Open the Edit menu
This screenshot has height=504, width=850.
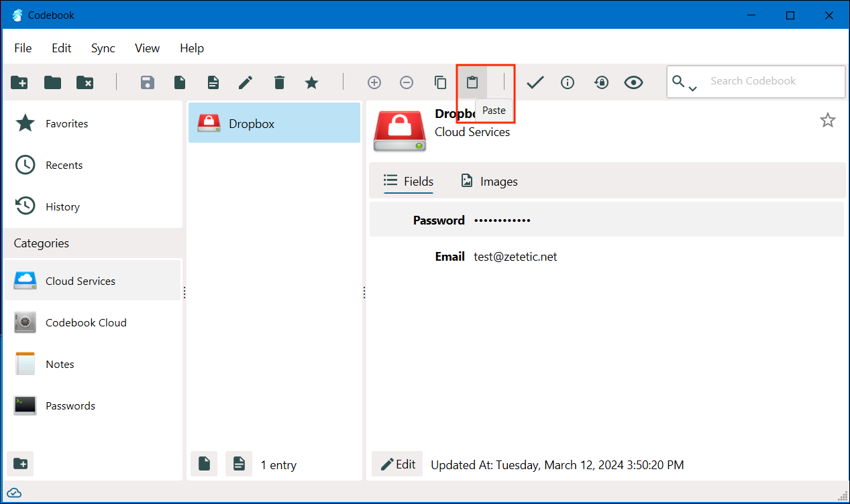point(62,48)
